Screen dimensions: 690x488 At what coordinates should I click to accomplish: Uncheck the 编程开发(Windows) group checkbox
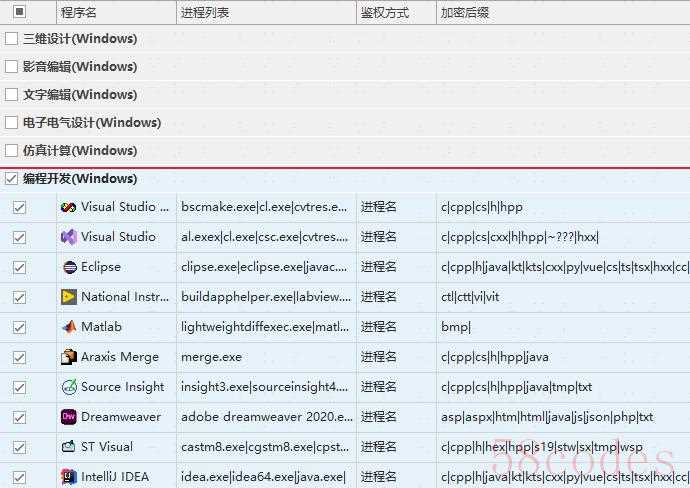(x=11, y=179)
